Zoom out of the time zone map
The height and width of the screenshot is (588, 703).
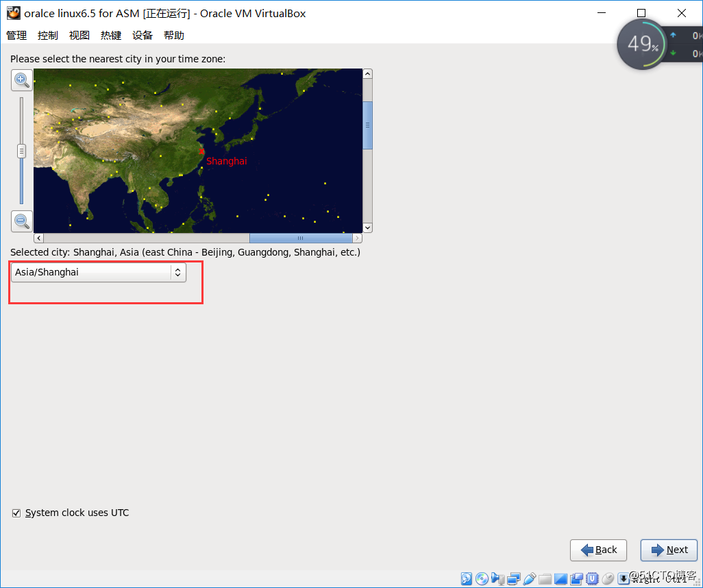21,221
